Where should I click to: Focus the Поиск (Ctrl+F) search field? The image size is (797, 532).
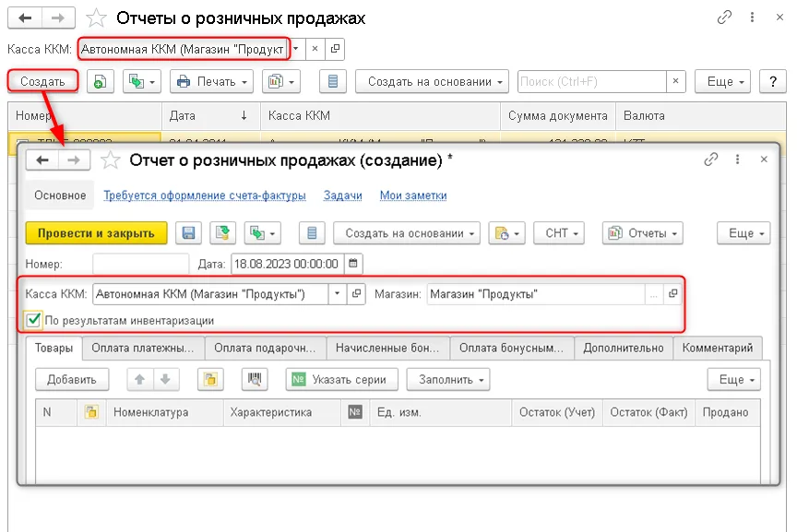point(591,81)
